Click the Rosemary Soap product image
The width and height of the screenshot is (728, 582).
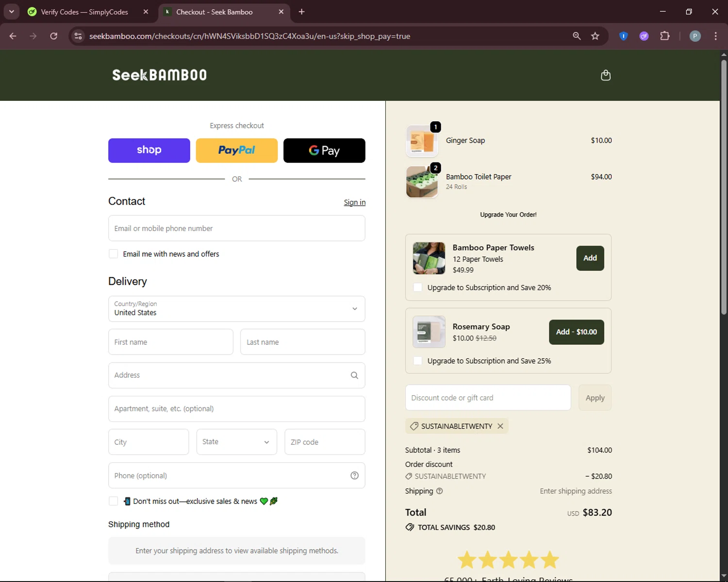pos(429,332)
